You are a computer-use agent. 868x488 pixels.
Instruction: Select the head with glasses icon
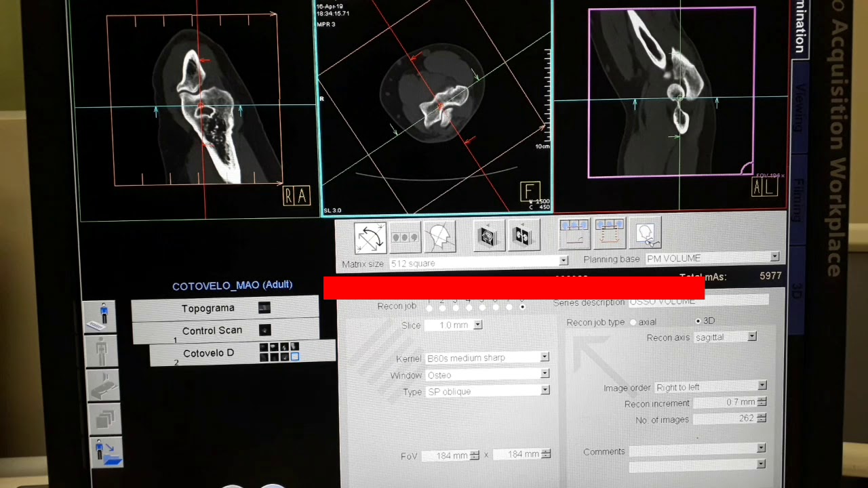tap(645, 233)
